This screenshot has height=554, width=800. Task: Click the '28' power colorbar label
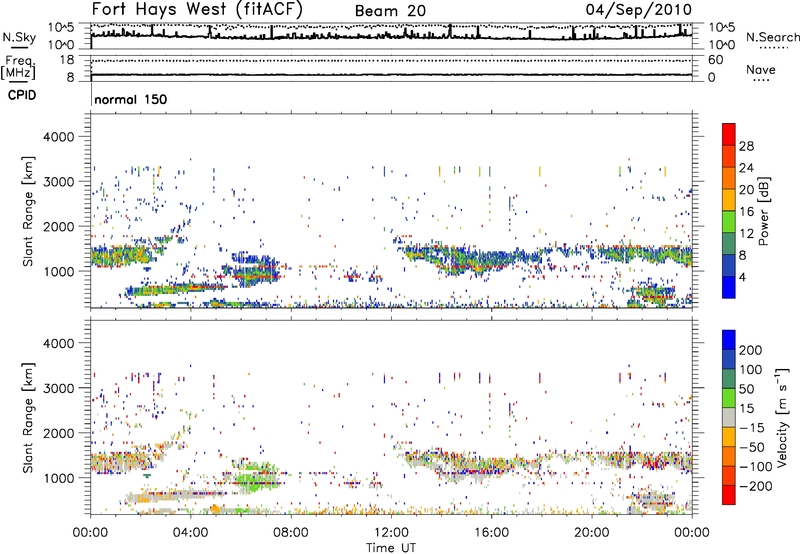pos(746,146)
